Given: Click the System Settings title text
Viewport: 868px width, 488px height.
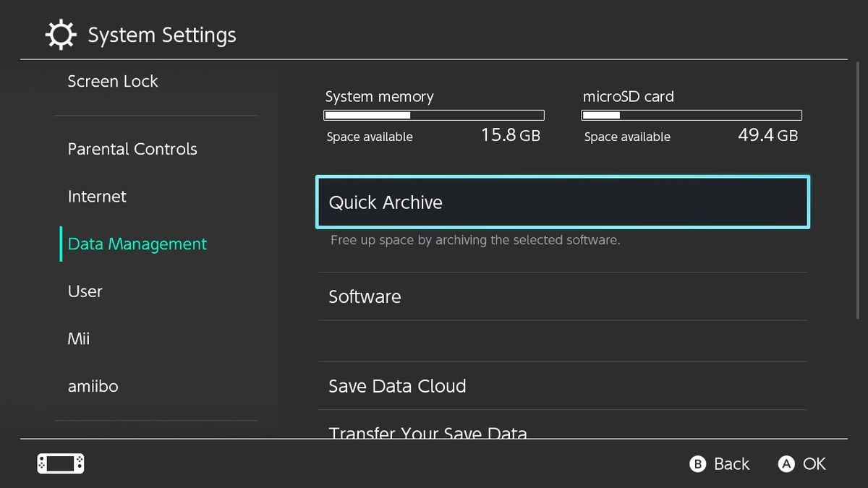Looking at the screenshot, I should tap(162, 34).
